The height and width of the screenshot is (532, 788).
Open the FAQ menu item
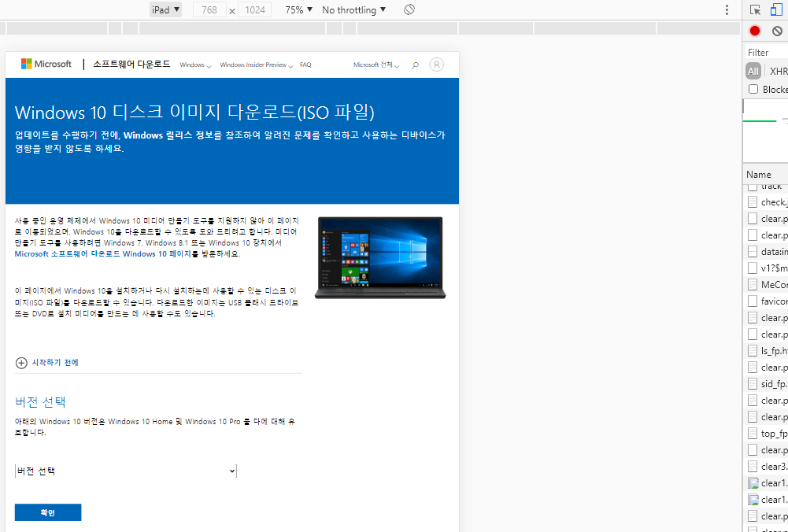pyautogui.click(x=305, y=65)
